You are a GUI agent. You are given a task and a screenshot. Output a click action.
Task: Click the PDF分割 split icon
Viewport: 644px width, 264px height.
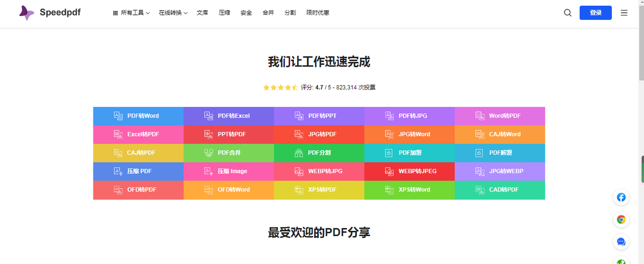pyautogui.click(x=299, y=153)
